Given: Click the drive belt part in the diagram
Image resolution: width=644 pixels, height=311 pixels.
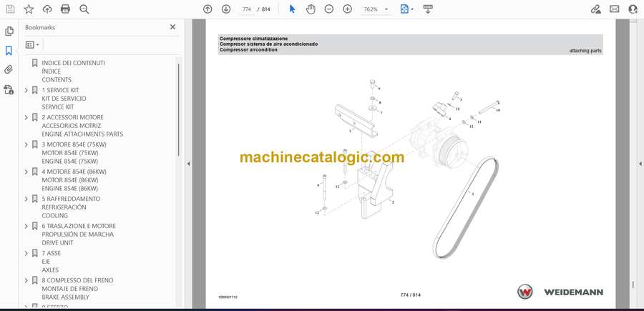Looking at the screenshot, I should [x=466, y=207].
